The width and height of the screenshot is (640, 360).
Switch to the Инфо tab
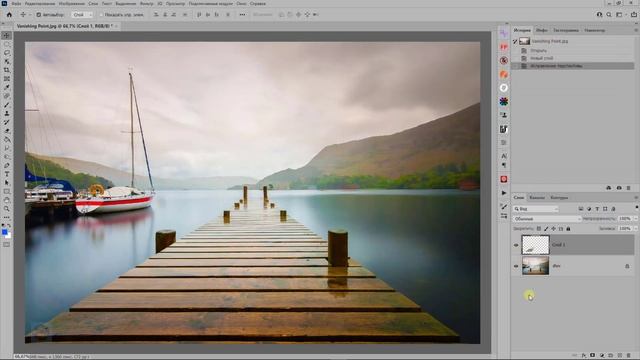pos(542,30)
